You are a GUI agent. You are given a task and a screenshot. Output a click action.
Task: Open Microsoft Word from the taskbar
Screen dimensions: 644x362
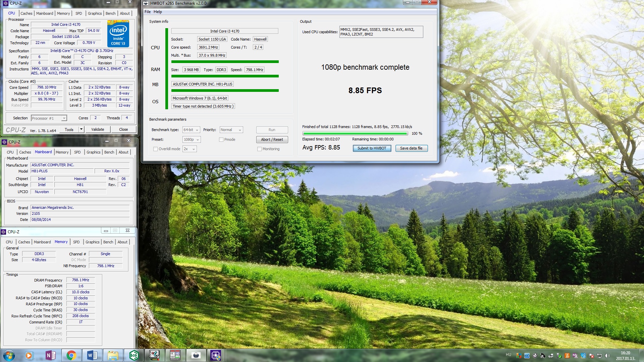pyautogui.click(x=92, y=355)
